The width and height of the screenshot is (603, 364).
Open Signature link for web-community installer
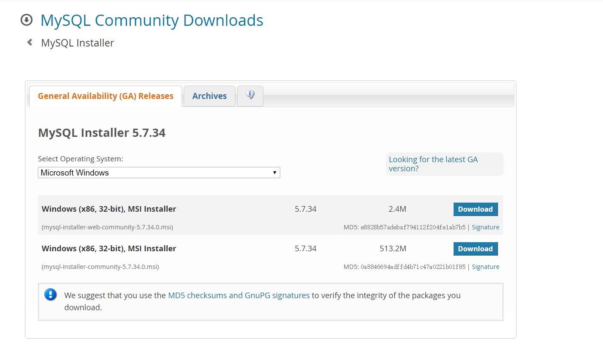tap(485, 227)
